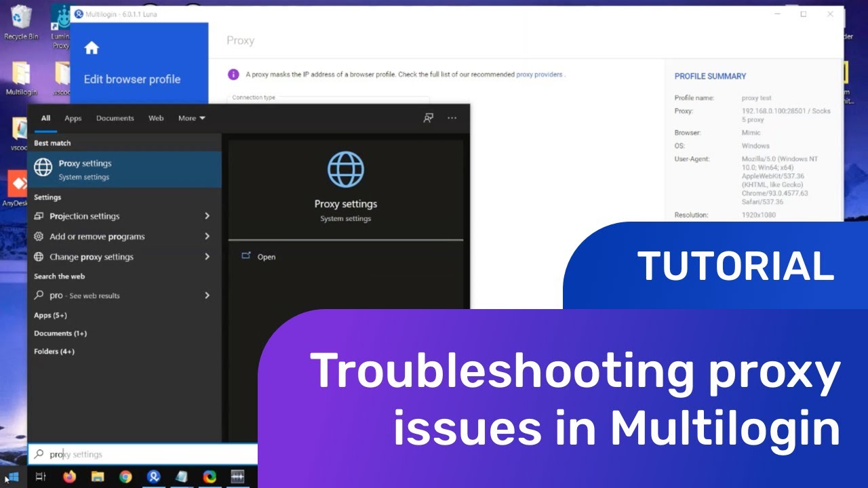The height and width of the screenshot is (488, 868).
Task: Click the User-Agent string in Profile Summary
Action: [780, 180]
